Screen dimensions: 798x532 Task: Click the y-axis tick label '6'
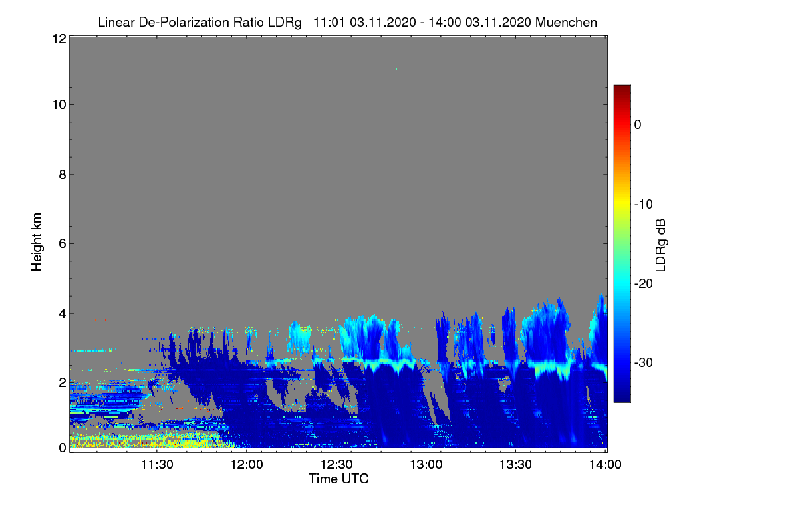click(63, 244)
